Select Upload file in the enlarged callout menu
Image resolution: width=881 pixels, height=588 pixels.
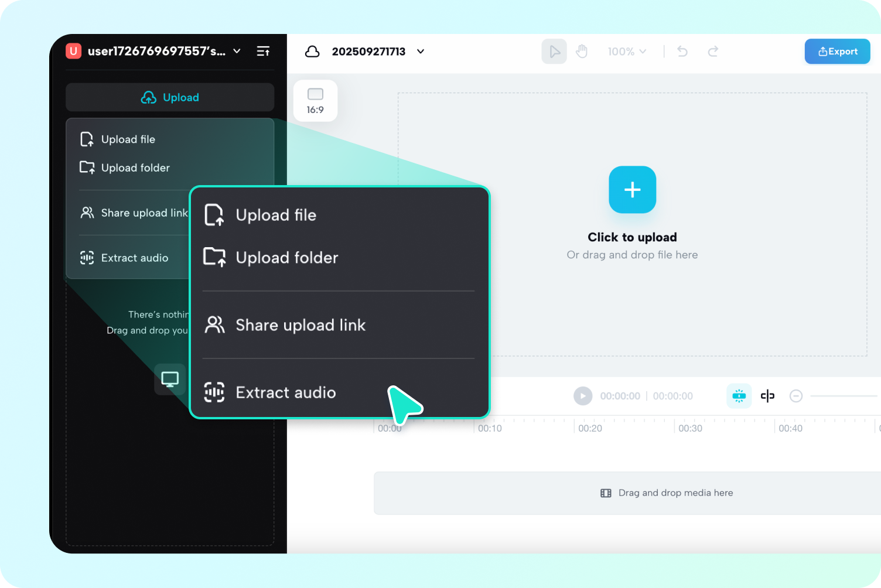point(260,215)
